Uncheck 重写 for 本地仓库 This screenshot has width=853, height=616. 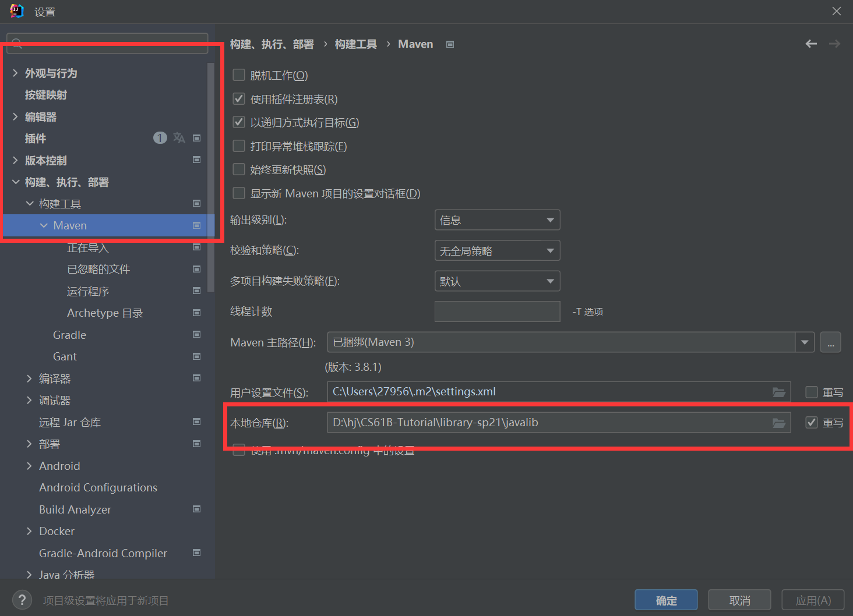[x=812, y=423]
